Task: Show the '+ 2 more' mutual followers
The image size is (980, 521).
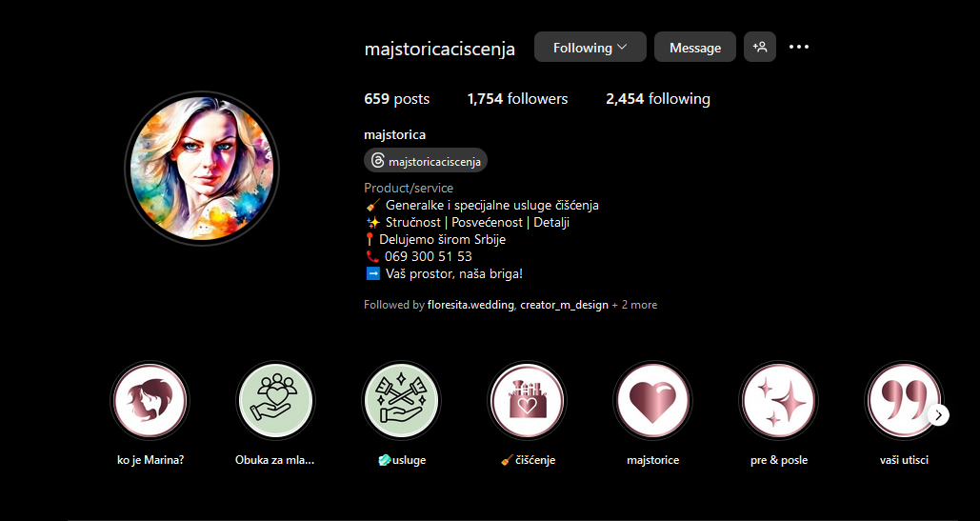Action: tap(634, 305)
